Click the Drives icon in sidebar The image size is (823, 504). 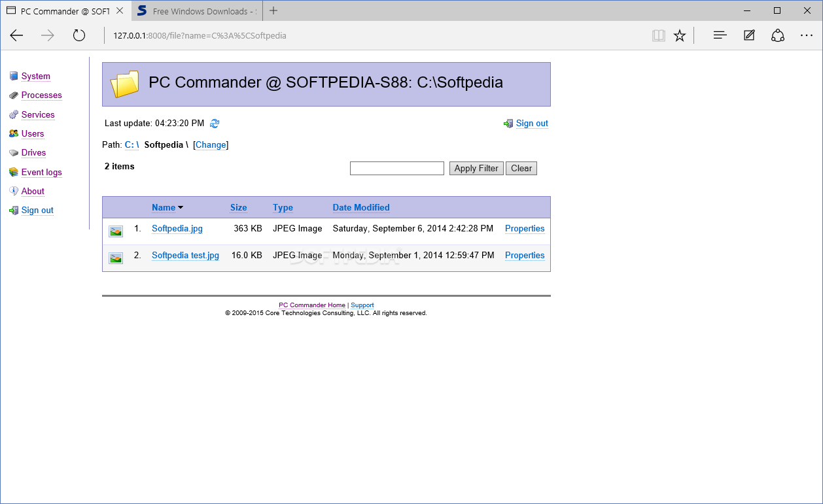(x=14, y=153)
